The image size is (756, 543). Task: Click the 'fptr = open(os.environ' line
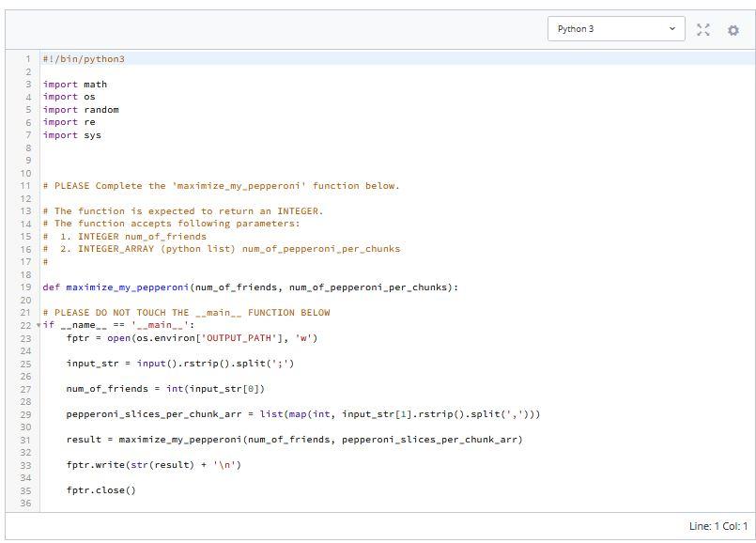tap(192, 338)
